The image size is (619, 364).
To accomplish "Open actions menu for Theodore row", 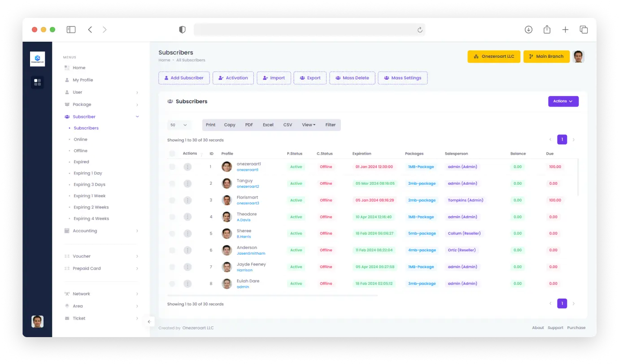I will [x=187, y=217].
